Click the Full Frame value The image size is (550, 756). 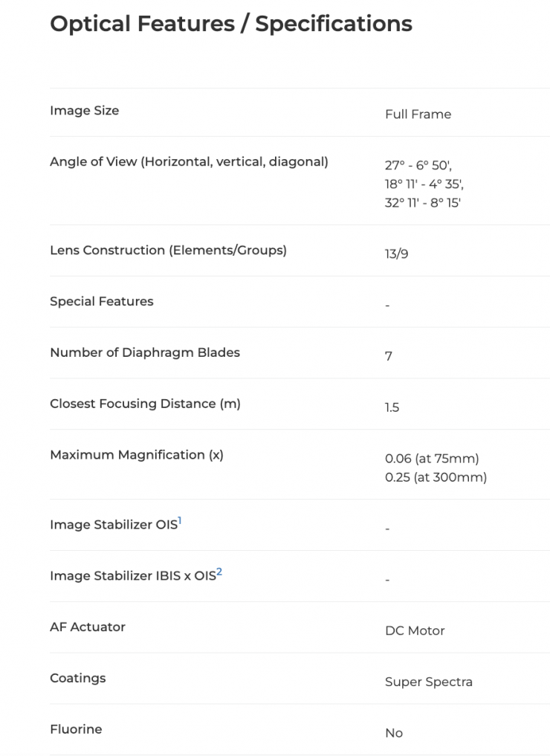418,114
